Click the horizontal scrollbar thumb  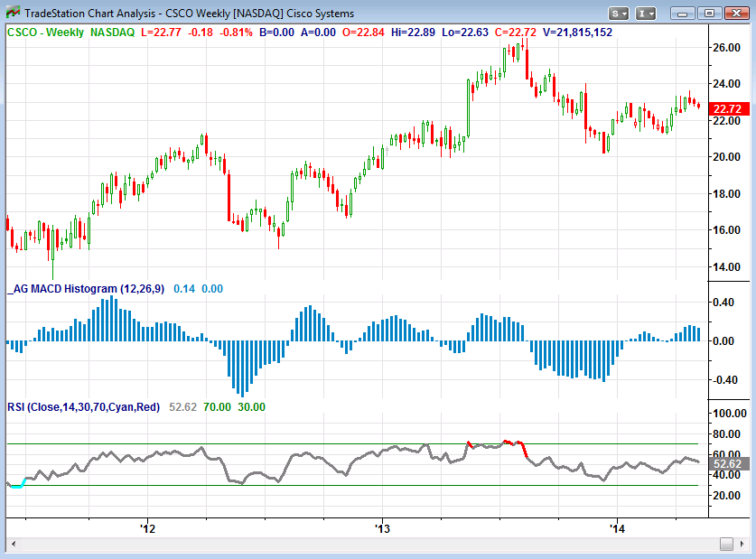[726, 544]
